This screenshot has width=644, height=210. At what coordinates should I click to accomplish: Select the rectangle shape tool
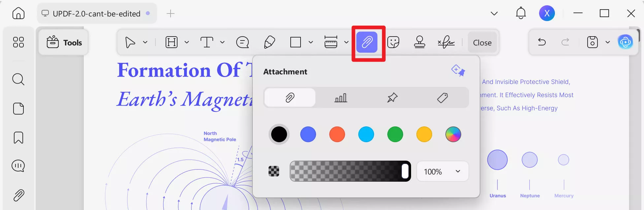(296, 42)
